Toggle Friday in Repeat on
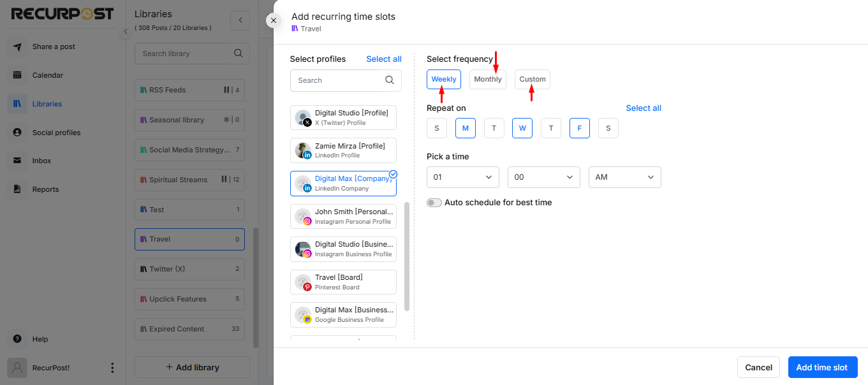Viewport: 868px width, 385px height. pyautogui.click(x=580, y=128)
